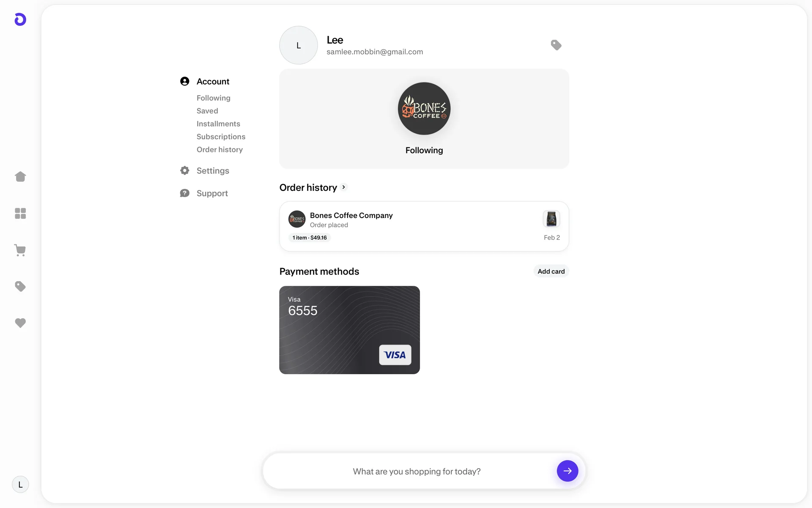The image size is (812, 508).
Task: Open the Bones Coffee Company order
Action: pyautogui.click(x=424, y=226)
